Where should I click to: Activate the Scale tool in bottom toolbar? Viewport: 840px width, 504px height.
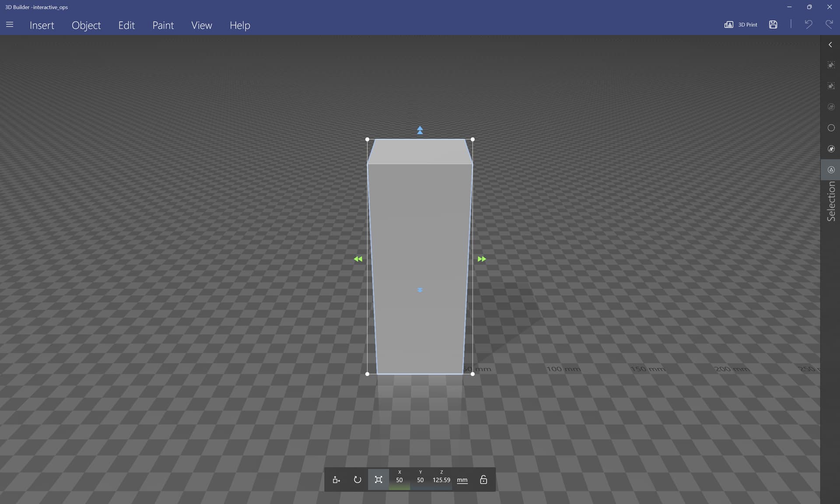[378, 480]
